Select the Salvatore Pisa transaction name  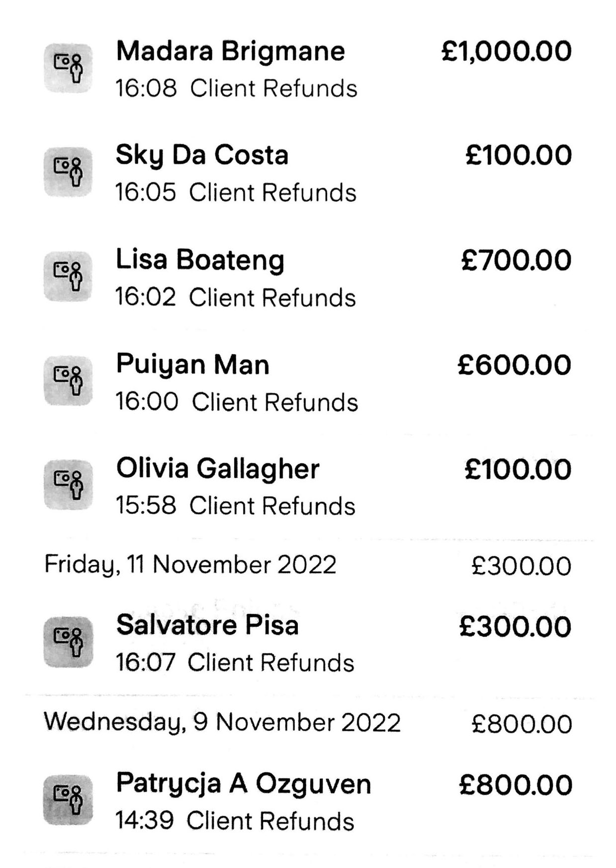207,625
